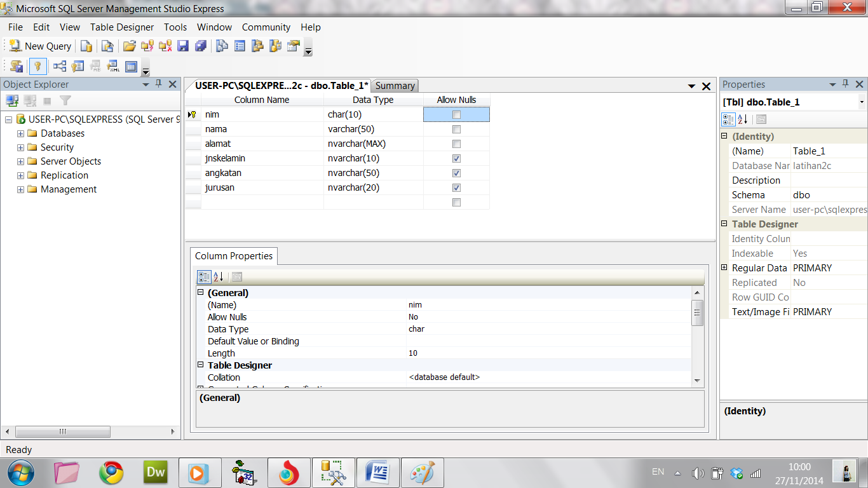Click Alphabetical sort in Column Properties
This screenshot has width=868, height=488.
pyautogui.click(x=218, y=276)
